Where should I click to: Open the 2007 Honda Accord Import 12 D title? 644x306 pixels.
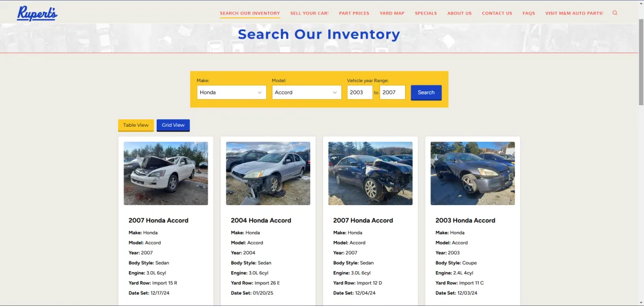pyautogui.click(x=363, y=221)
